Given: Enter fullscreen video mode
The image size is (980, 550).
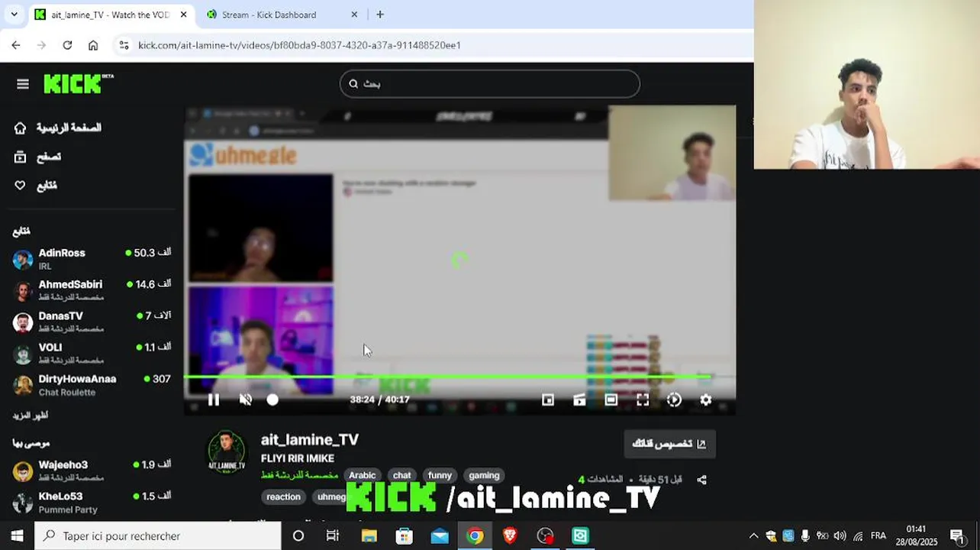Looking at the screenshot, I should (x=643, y=400).
